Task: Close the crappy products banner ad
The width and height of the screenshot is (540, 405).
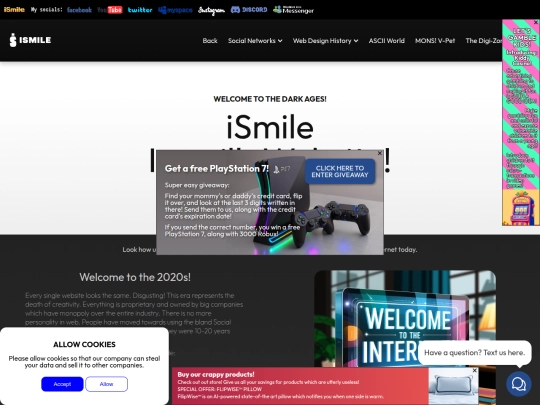Action: [x=475, y=371]
